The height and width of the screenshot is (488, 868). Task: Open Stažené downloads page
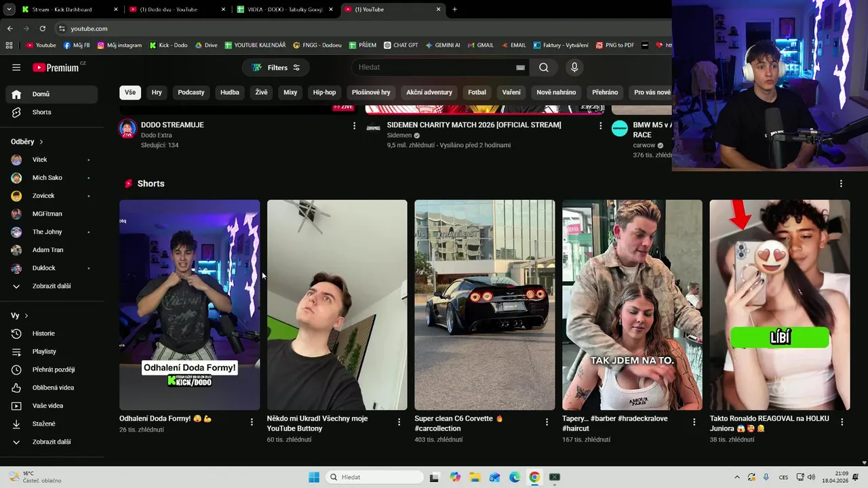[52, 424]
